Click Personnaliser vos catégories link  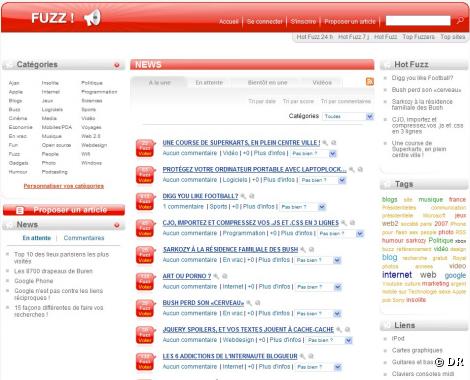point(64,186)
